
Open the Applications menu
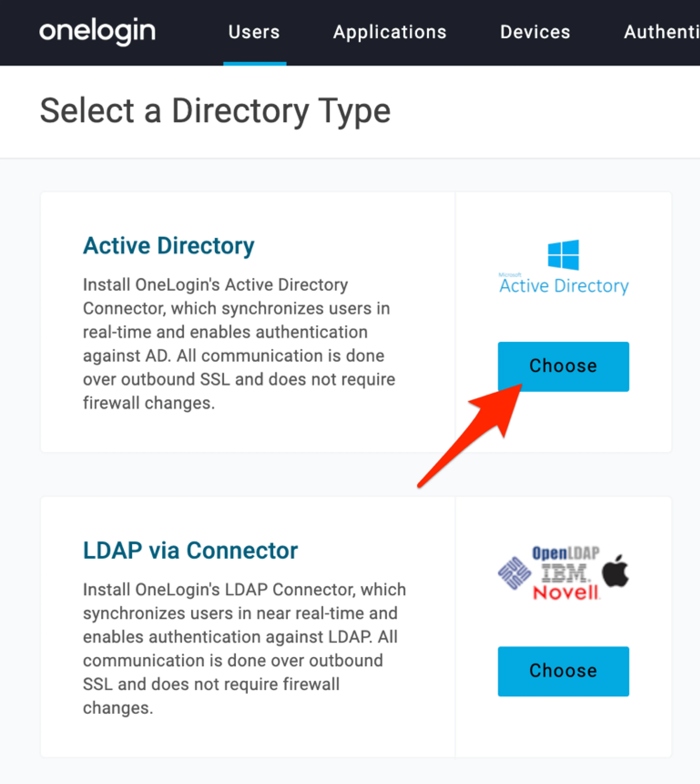point(390,32)
